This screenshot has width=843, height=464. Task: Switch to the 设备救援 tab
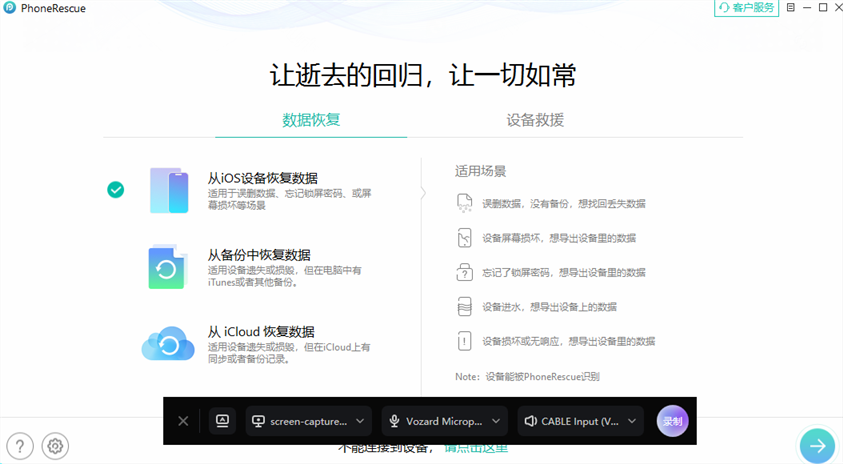tap(535, 120)
